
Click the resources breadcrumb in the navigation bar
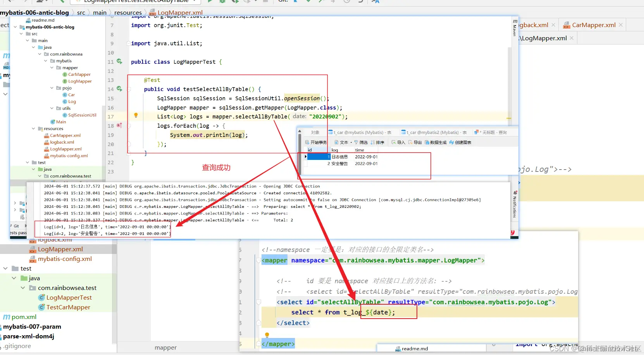128,12
